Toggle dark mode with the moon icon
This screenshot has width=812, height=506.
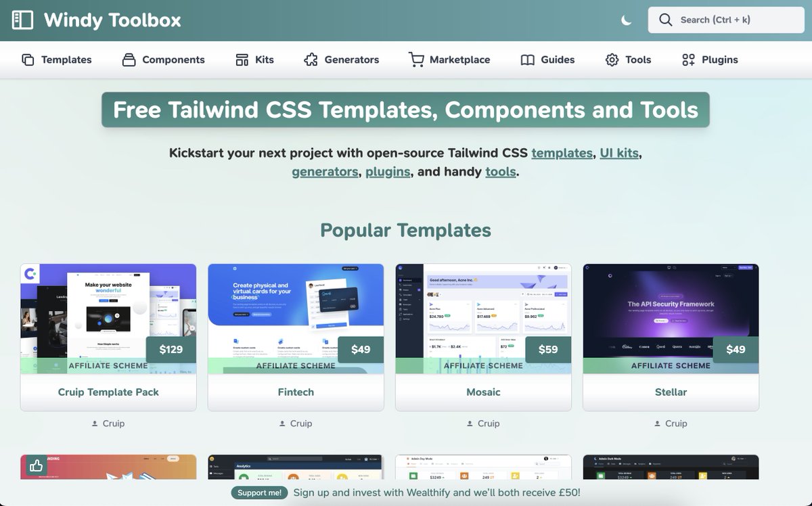click(627, 20)
